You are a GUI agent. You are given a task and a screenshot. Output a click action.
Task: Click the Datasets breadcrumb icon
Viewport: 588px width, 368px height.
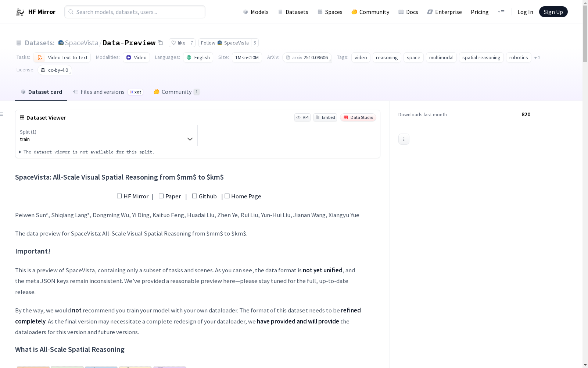[x=19, y=43]
